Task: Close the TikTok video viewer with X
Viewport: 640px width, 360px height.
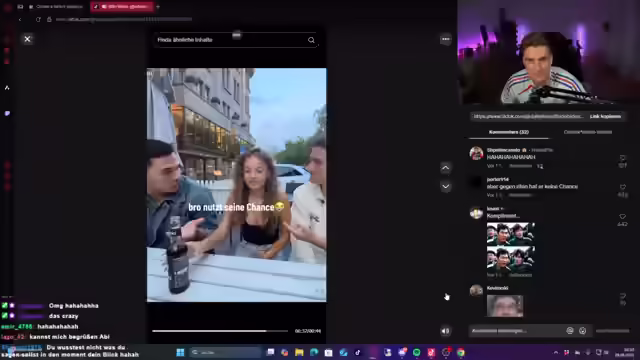Action: [27, 39]
